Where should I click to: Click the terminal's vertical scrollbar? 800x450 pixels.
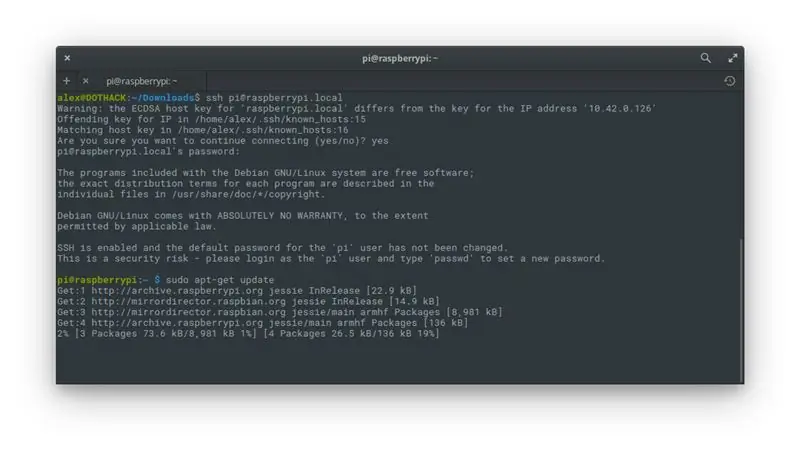(x=741, y=310)
